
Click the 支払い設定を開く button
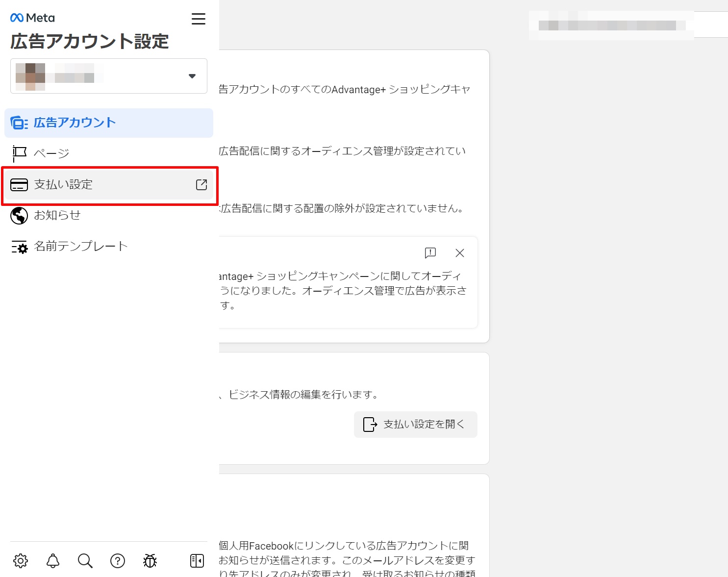(415, 425)
